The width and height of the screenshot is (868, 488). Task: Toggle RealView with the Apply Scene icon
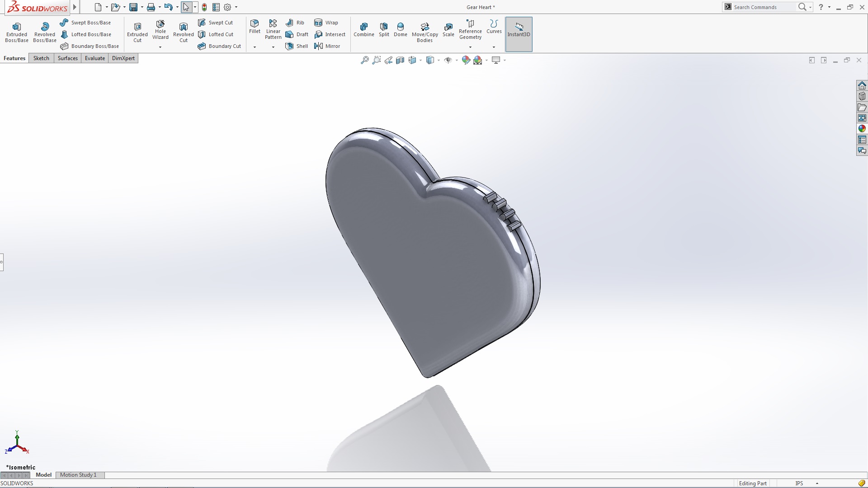[x=478, y=60]
